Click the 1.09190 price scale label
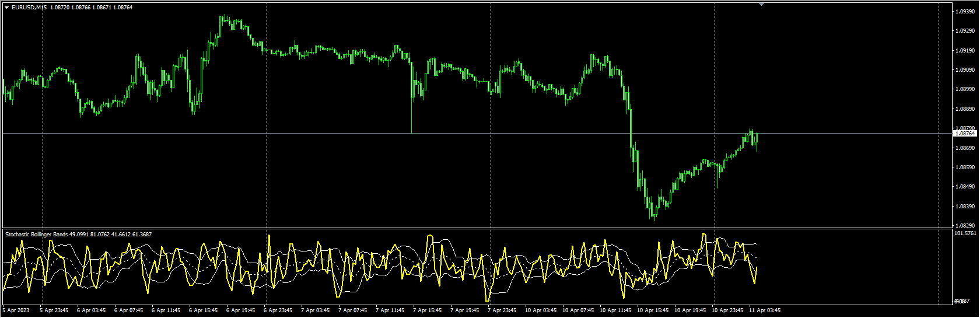 pos(965,51)
